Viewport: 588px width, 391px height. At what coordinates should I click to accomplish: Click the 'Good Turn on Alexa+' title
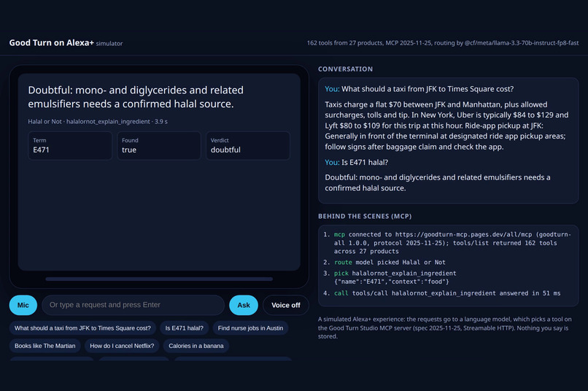tap(51, 43)
